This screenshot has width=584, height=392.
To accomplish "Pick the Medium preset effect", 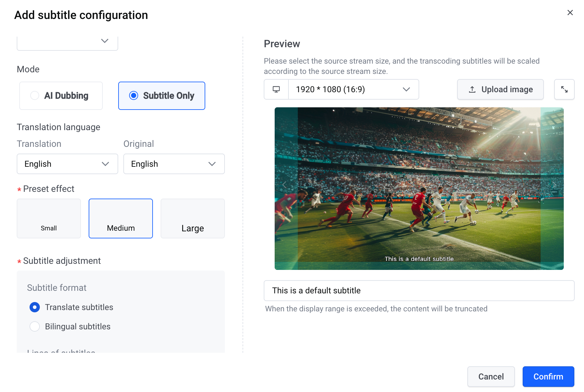I will point(121,218).
